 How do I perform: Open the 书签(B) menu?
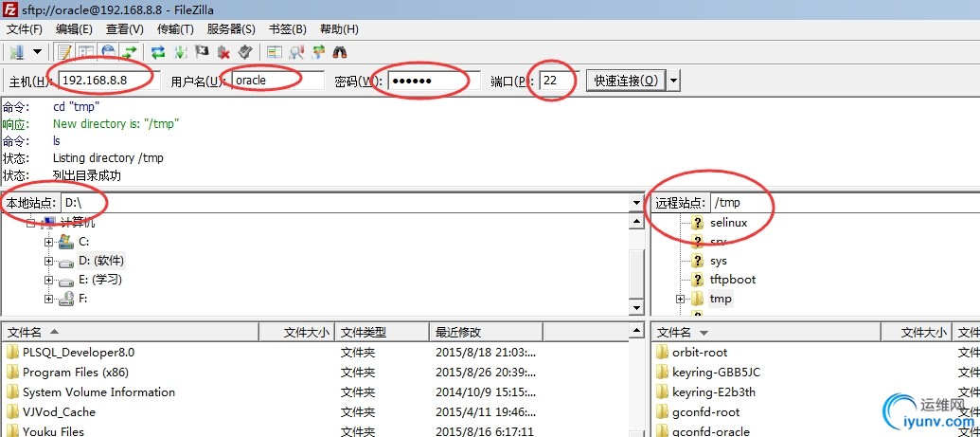click(287, 29)
